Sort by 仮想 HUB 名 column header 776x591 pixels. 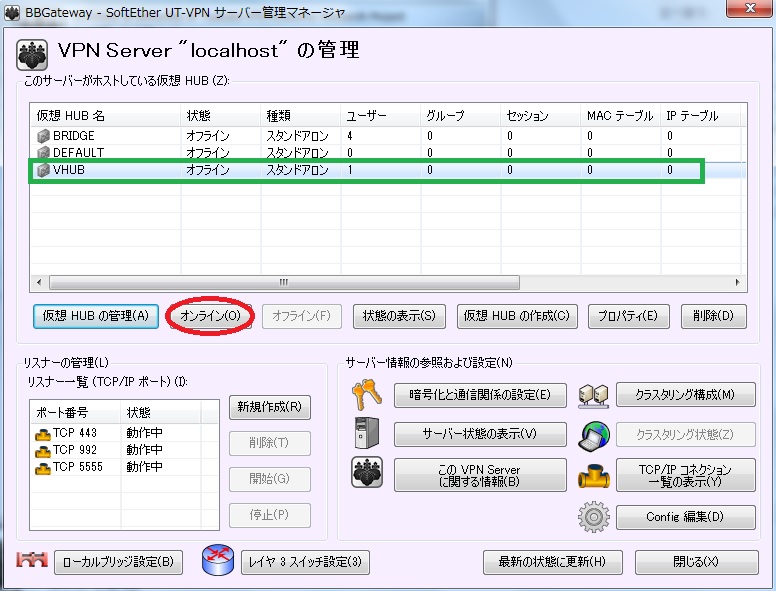(x=105, y=116)
